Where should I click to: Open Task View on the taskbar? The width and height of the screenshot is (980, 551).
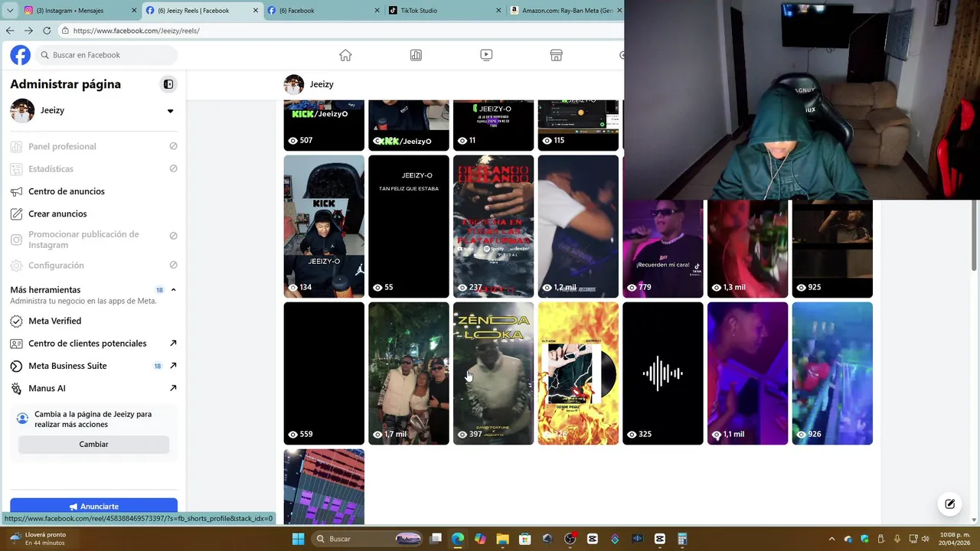pyautogui.click(x=436, y=539)
